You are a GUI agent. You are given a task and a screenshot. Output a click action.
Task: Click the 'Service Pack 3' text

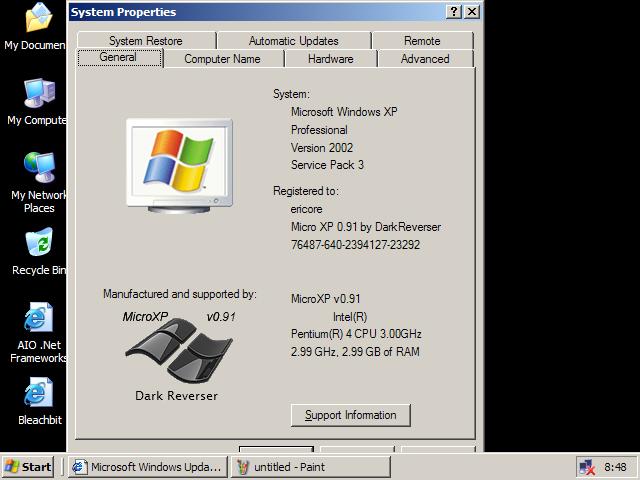pyautogui.click(x=327, y=165)
